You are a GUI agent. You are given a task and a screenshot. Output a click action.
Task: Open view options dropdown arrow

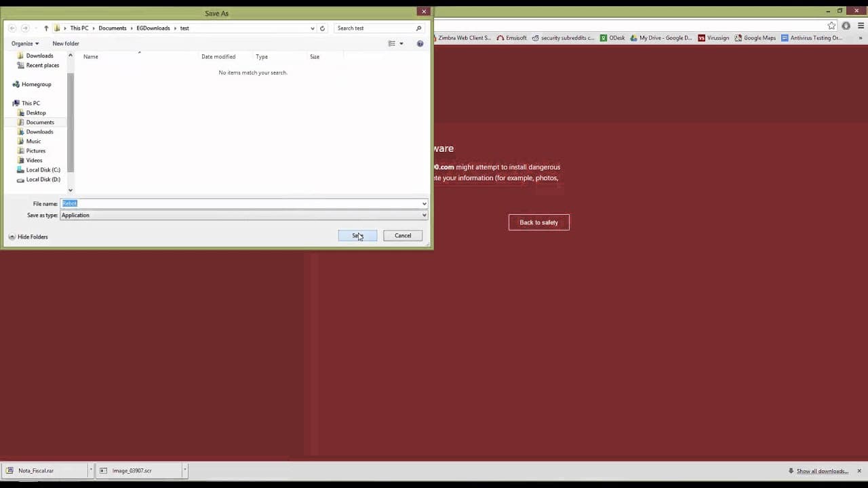401,43
